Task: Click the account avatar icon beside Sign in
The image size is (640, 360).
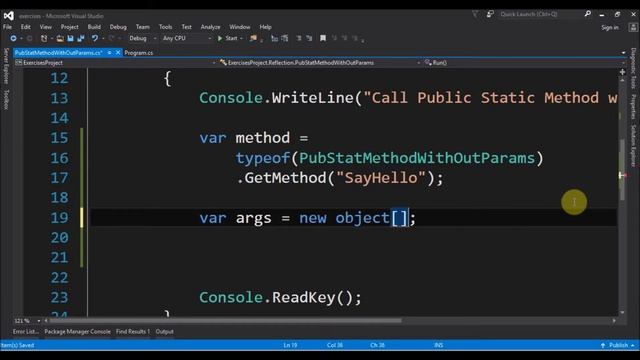Action: 633,27
